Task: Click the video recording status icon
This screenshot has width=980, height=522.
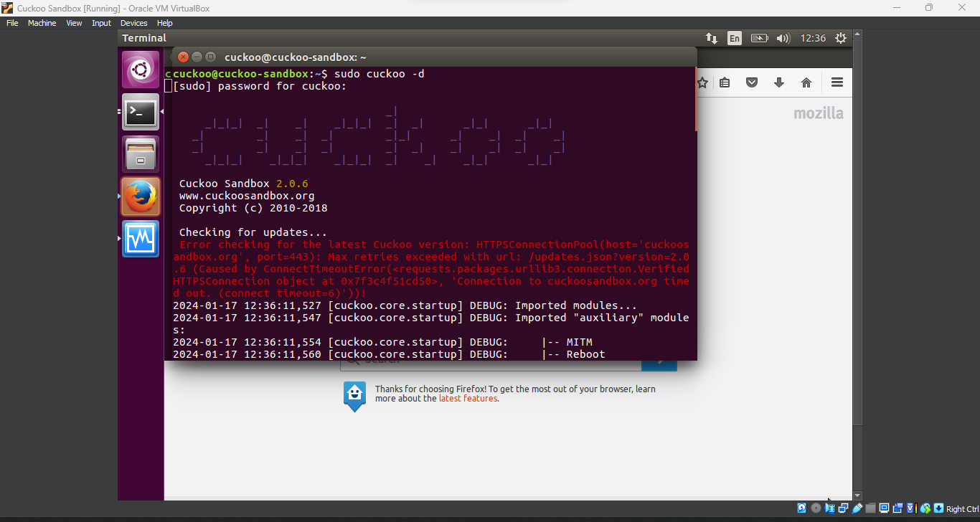Action: pos(898,508)
